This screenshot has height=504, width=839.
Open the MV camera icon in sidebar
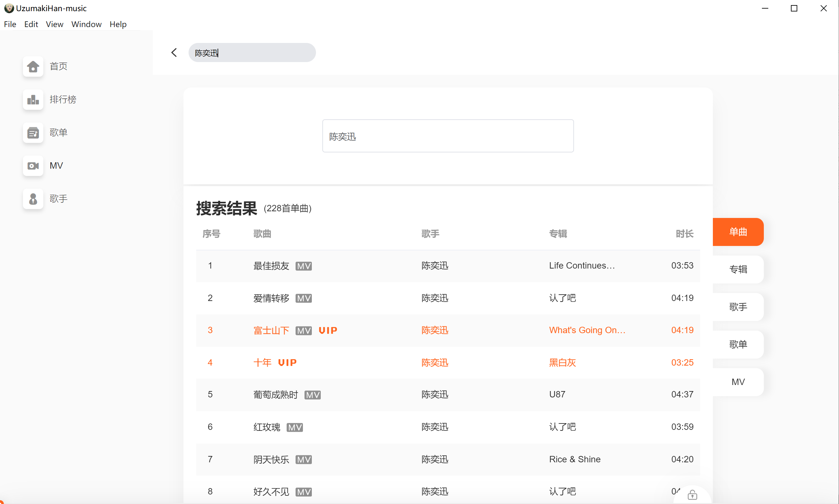click(33, 166)
